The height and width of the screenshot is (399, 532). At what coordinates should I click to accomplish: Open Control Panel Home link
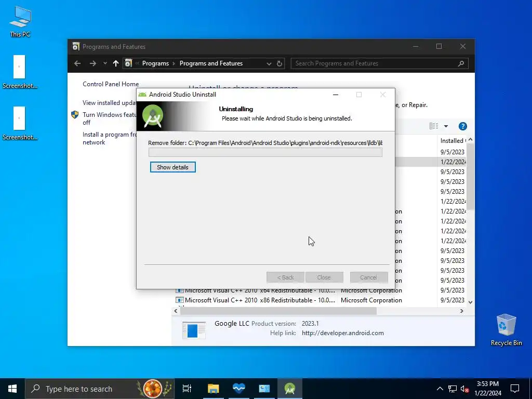tap(111, 84)
